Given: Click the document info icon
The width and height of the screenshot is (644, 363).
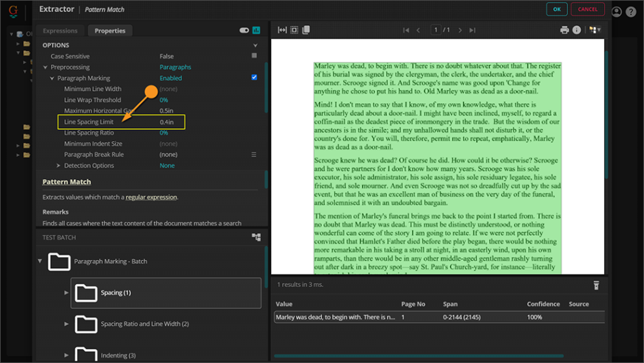Looking at the screenshot, I should (577, 30).
